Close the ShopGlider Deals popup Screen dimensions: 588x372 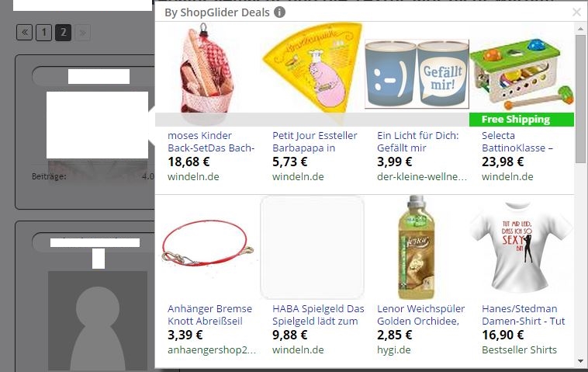(x=576, y=12)
